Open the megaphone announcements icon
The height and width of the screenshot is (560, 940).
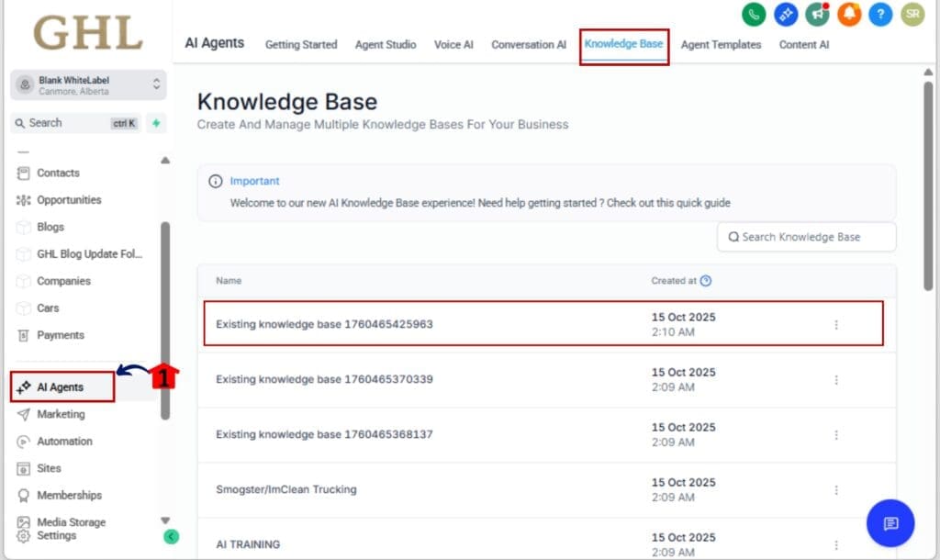point(817,14)
